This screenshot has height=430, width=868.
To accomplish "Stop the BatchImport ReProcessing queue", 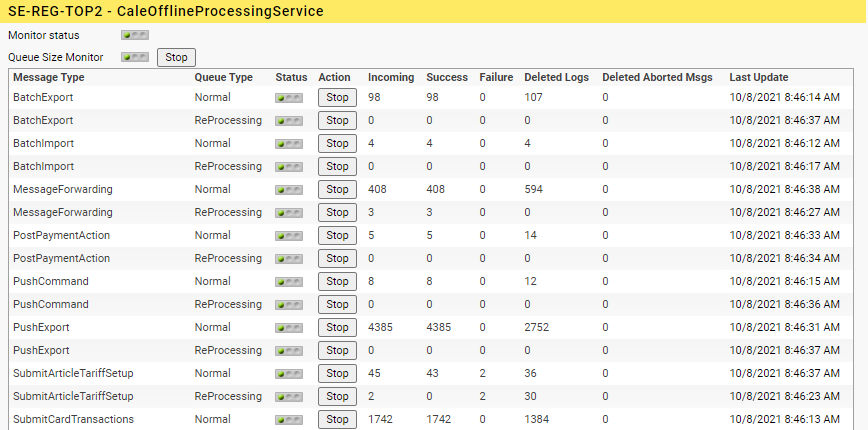I will pyautogui.click(x=337, y=167).
